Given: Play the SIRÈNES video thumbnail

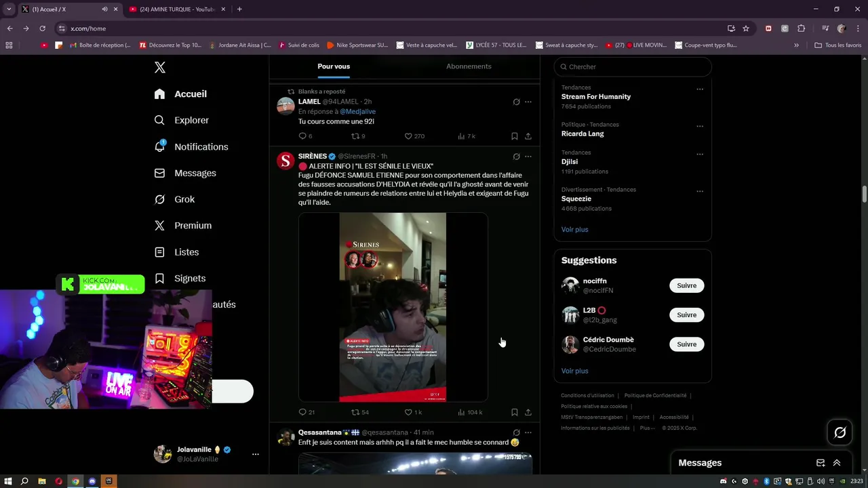Looking at the screenshot, I should (x=393, y=307).
